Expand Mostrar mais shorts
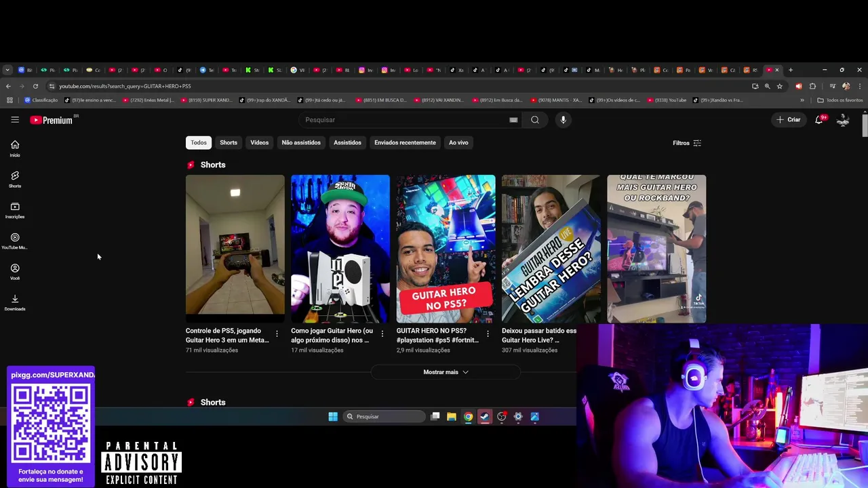The height and width of the screenshot is (488, 868). [x=446, y=372]
